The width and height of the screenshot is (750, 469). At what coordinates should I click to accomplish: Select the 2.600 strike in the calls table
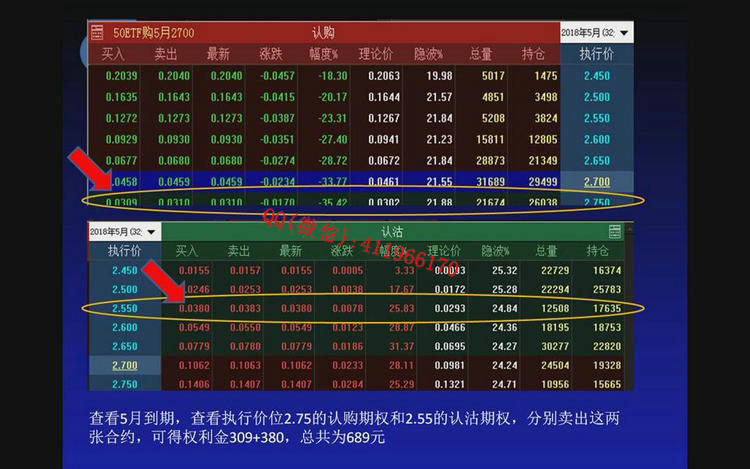596,140
